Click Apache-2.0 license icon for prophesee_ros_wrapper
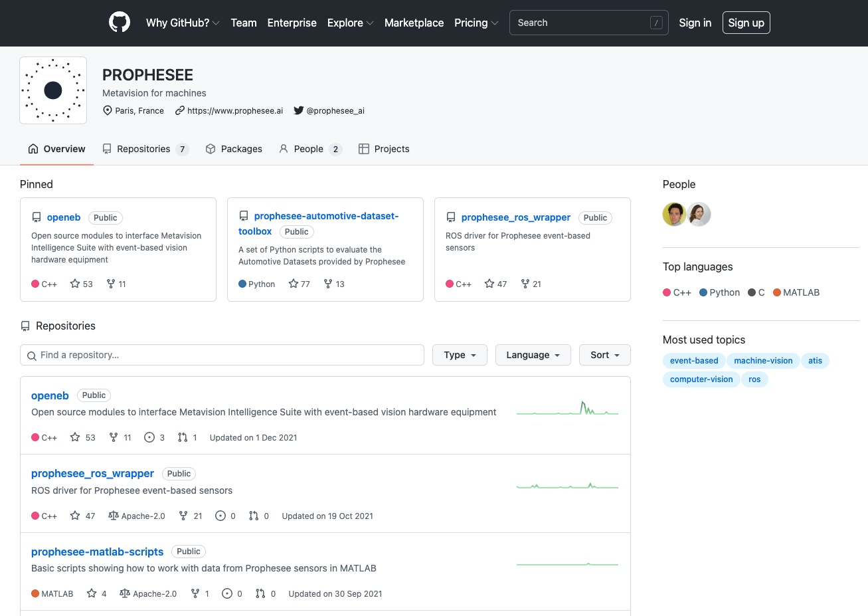868x616 pixels. [114, 516]
